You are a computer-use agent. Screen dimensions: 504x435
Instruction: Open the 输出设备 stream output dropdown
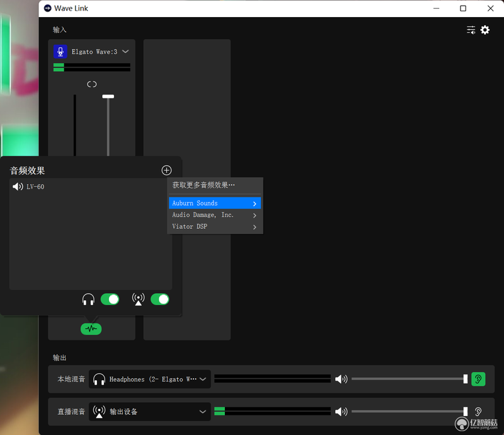(x=149, y=412)
